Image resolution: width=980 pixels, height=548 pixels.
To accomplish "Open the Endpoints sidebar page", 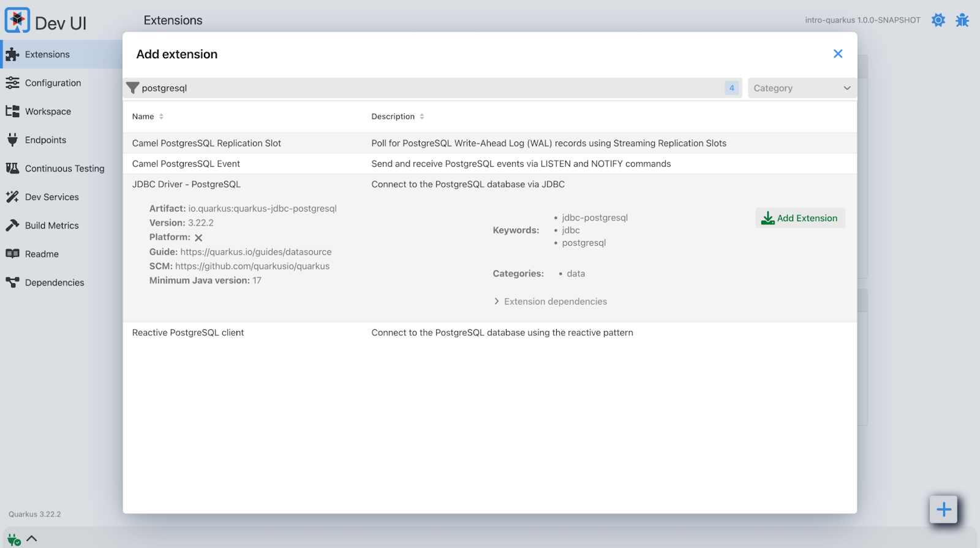I will pyautogui.click(x=61, y=140).
